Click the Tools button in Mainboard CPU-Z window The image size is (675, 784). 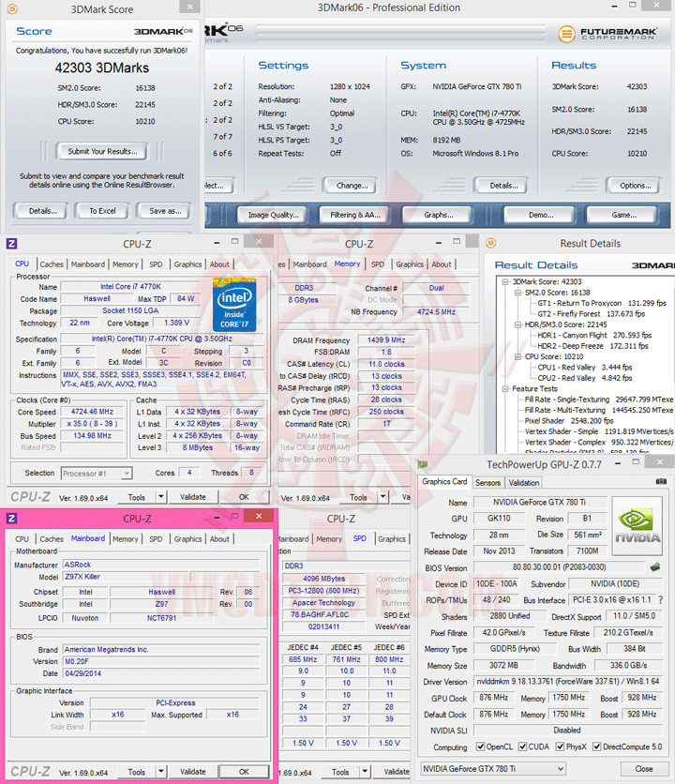tap(137, 772)
